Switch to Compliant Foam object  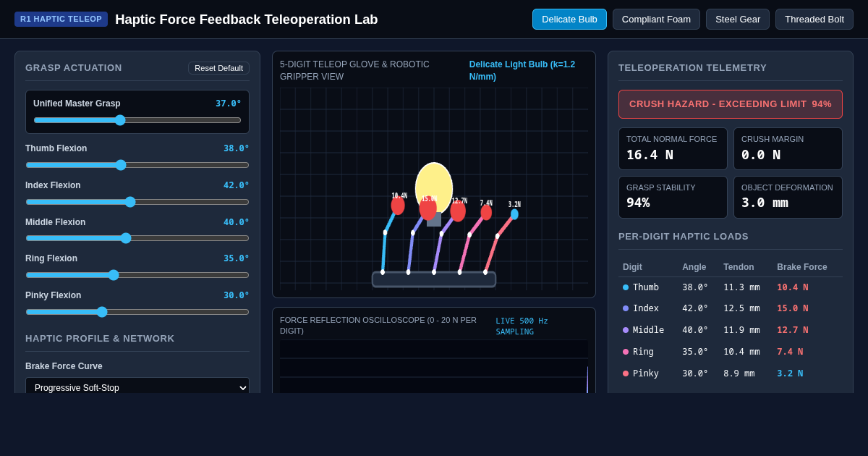656,20
